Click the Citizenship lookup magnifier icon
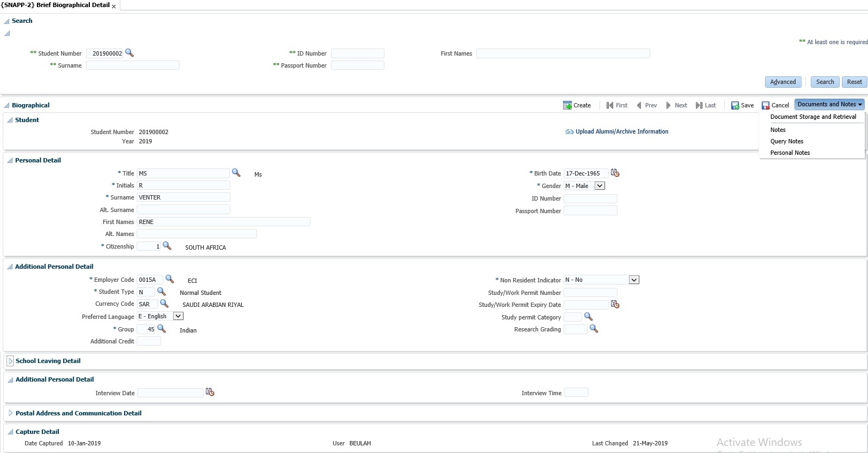The height and width of the screenshot is (453, 868). click(x=167, y=246)
